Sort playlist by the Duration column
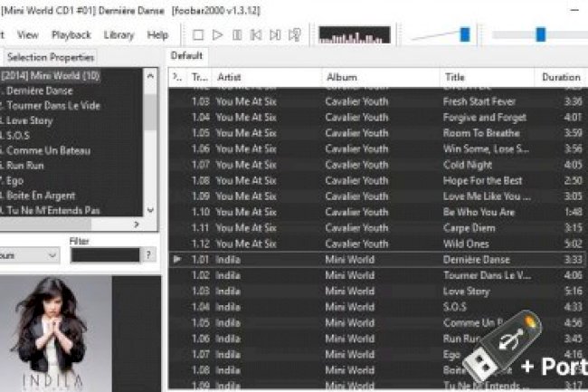Viewport: 588px width, 392px height. point(560,78)
